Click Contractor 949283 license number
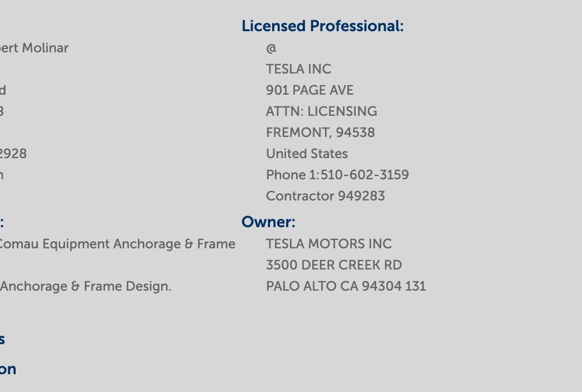Viewport: 582px width, 392px height. pyautogui.click(x=326, y=196)
